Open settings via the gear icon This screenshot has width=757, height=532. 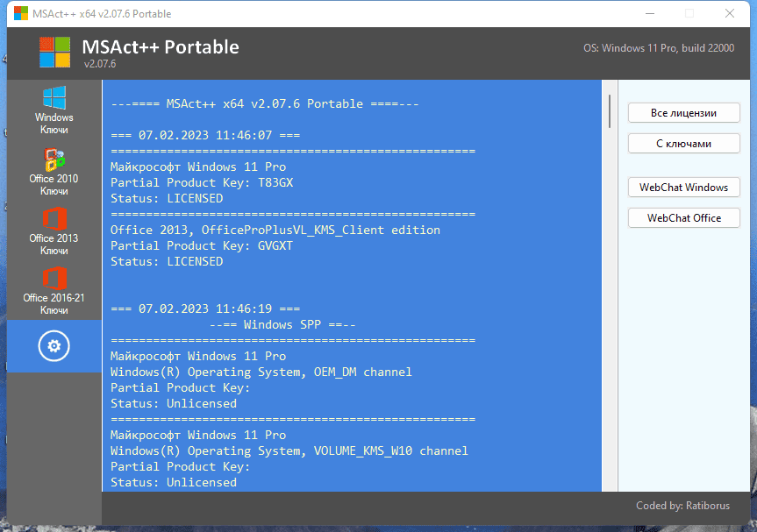click(x=54, y=346)
